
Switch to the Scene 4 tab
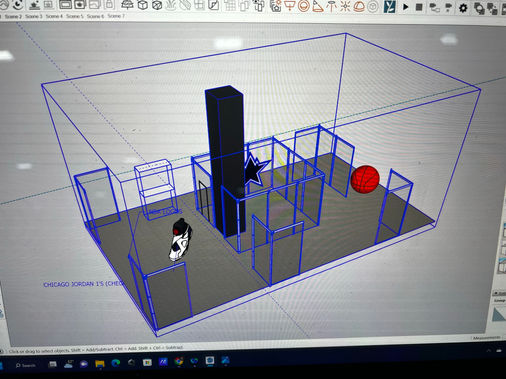point(54,16)
